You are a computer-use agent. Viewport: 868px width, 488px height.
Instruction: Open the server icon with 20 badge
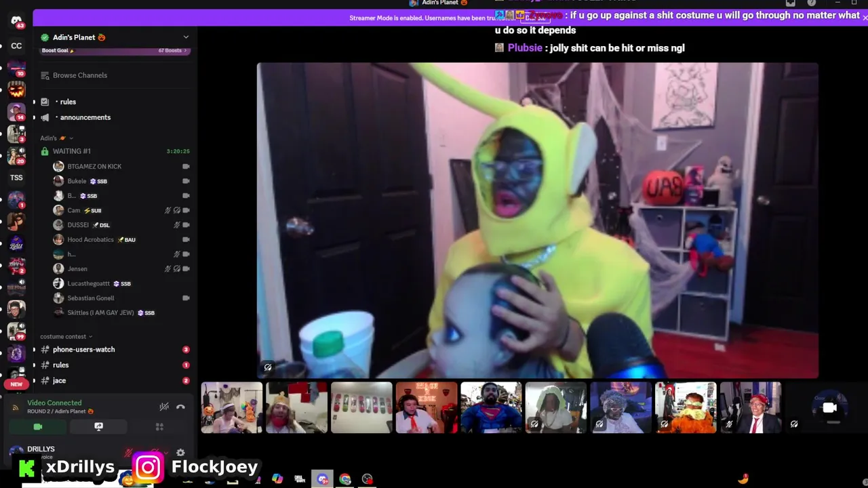pos(16,155)
